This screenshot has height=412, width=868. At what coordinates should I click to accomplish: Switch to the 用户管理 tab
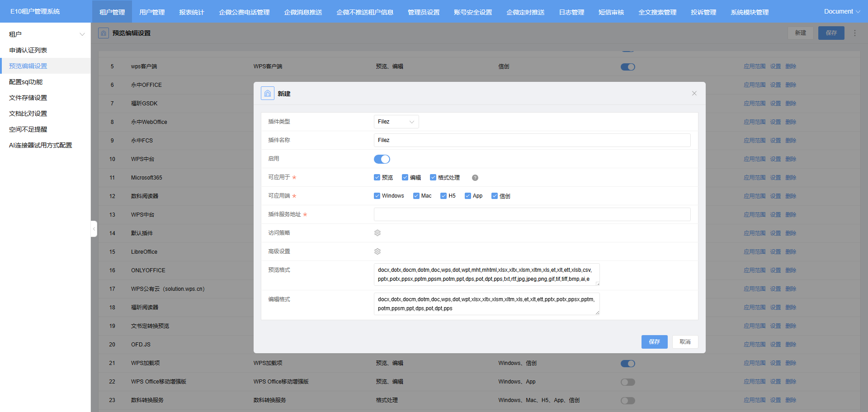pyautogui.click(x=152, y=12)
